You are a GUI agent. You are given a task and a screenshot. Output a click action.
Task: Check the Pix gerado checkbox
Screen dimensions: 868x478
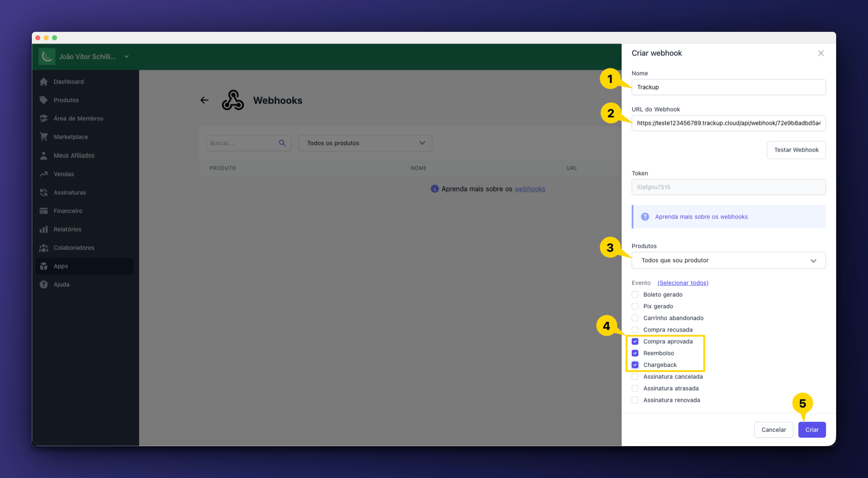(x=635, y=306)
